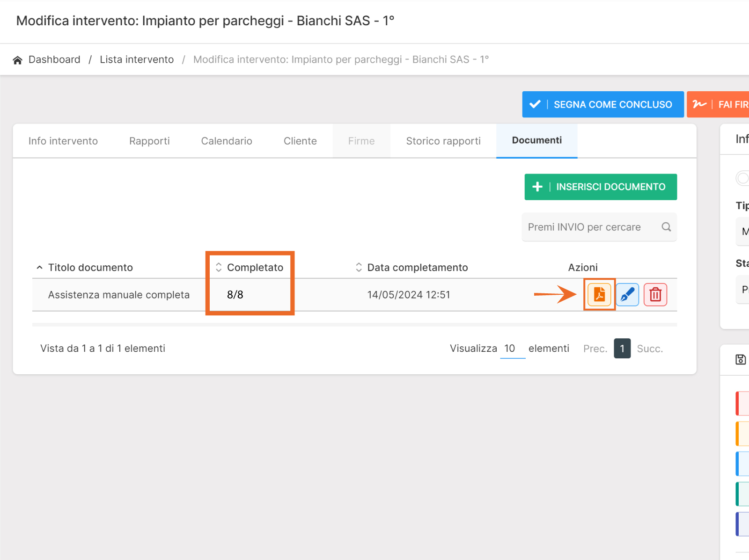Select the Calendario tab

pyautogui.click(x=227, y=141)
